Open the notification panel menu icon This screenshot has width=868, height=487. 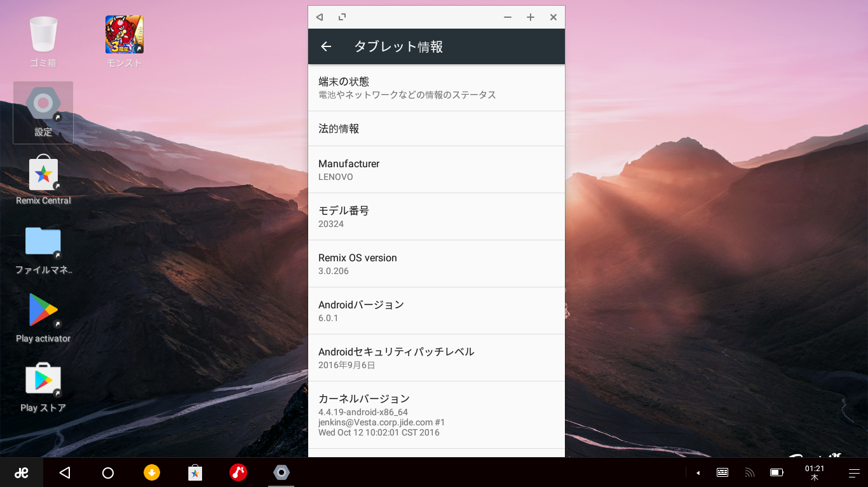854,472
